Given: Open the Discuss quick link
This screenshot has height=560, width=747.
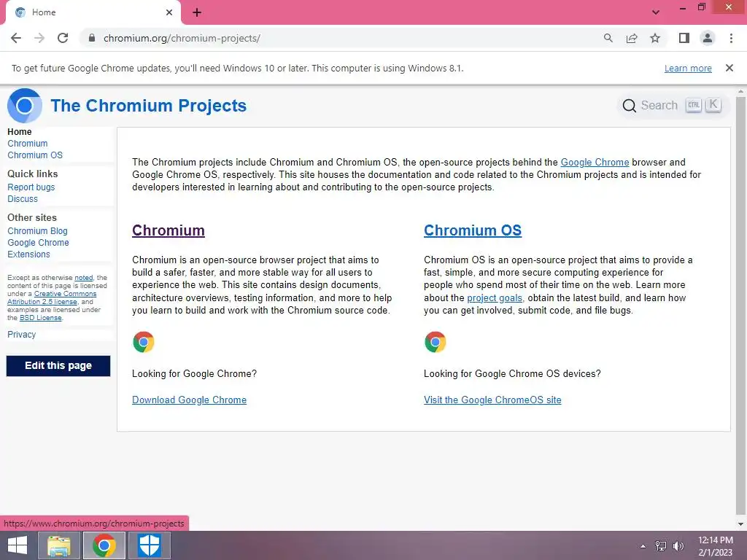Looking at the screenshot, I should click(23, 199).
